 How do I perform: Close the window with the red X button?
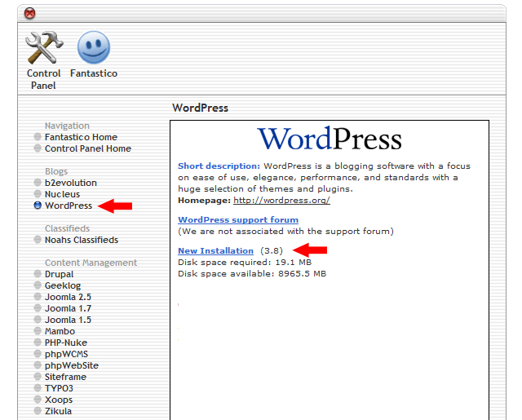point(29,13)
